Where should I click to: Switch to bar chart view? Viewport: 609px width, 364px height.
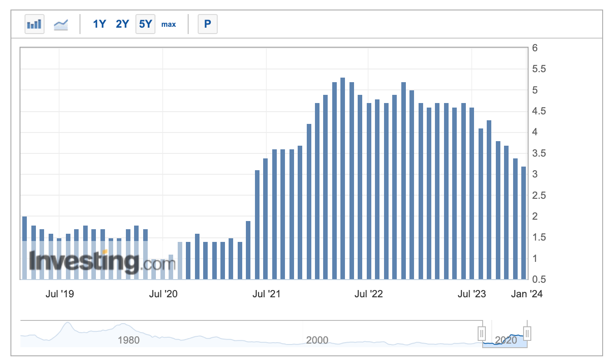[x=35, y=24]
